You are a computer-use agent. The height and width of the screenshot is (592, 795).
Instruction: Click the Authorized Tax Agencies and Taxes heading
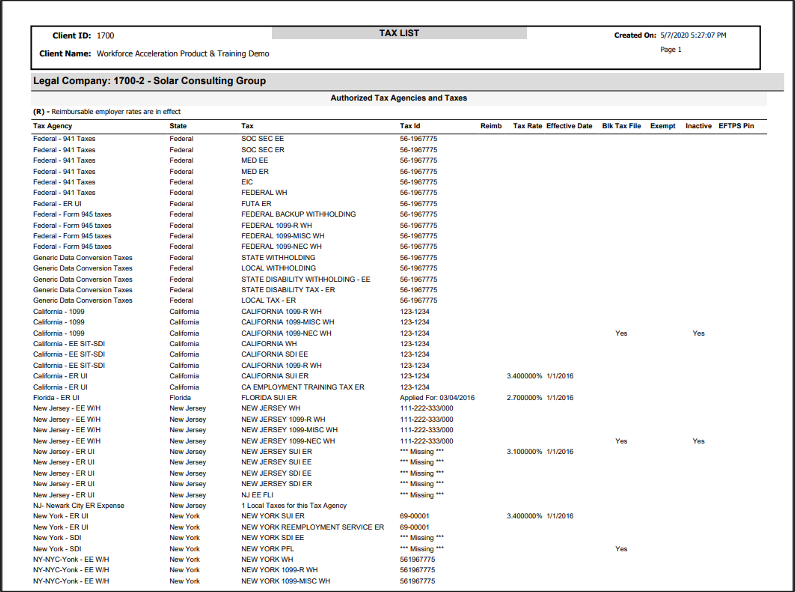pos(399,98)
